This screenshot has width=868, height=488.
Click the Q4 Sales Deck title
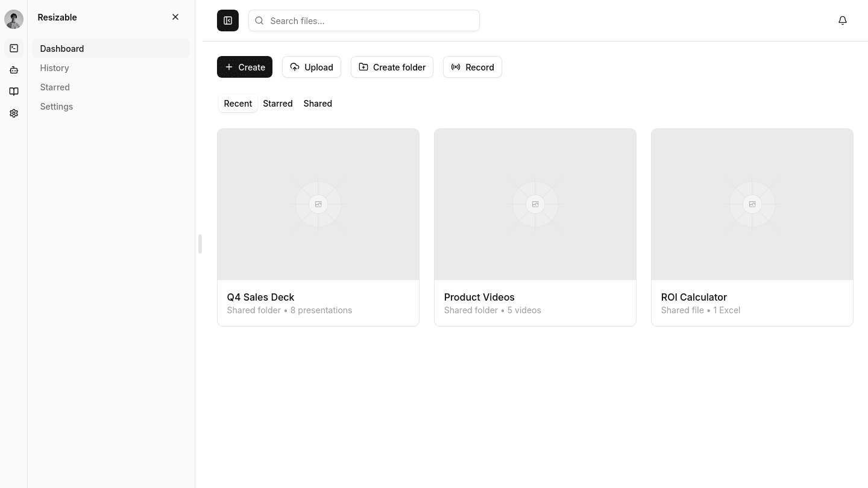click(x=260, y=297)
